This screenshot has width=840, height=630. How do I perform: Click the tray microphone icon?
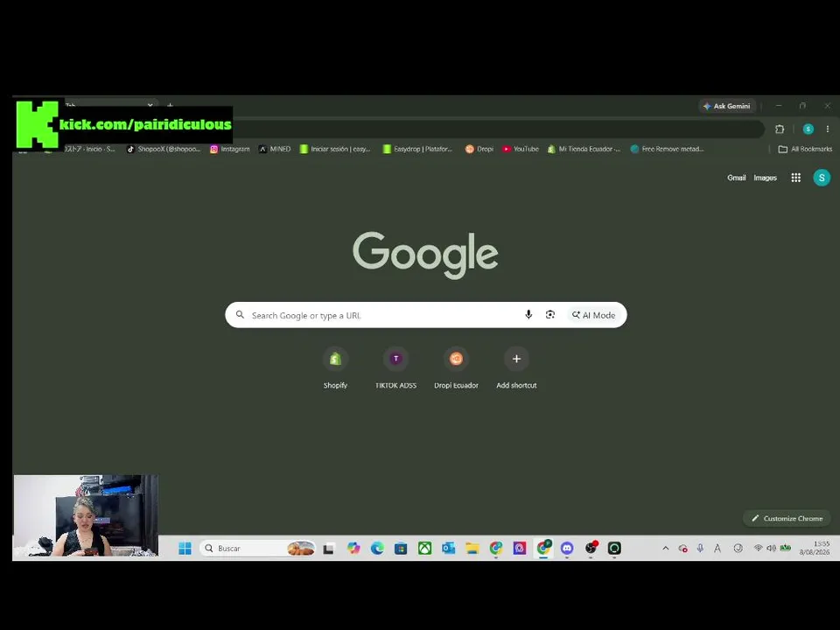click(x=700, y=548)
